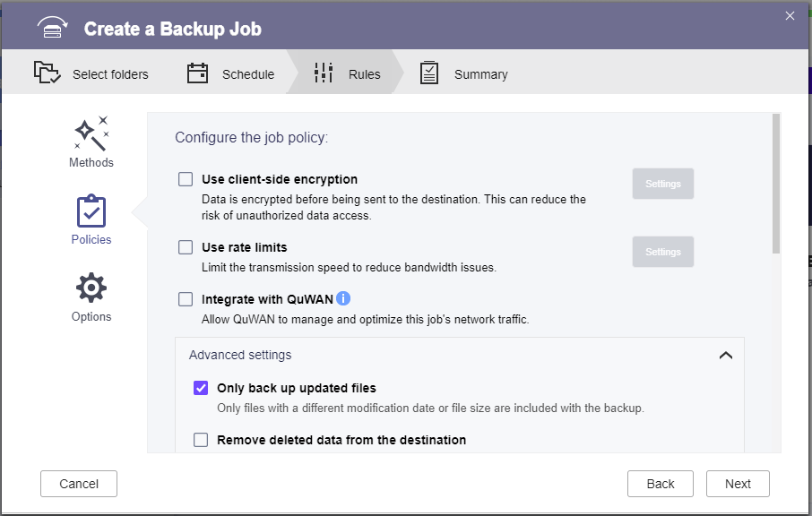Enable Use rate limits checkbox
The width and height of the screenshot is (812, 516).
pos(186,247)
